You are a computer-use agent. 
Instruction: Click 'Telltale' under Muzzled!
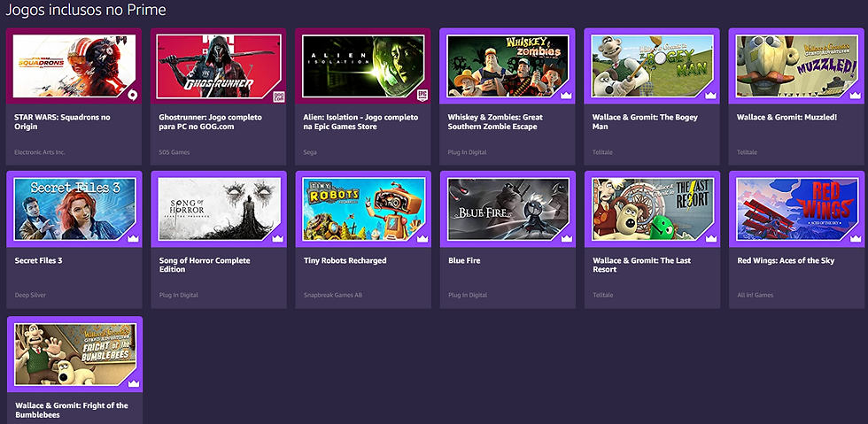[x=747, y=151]
